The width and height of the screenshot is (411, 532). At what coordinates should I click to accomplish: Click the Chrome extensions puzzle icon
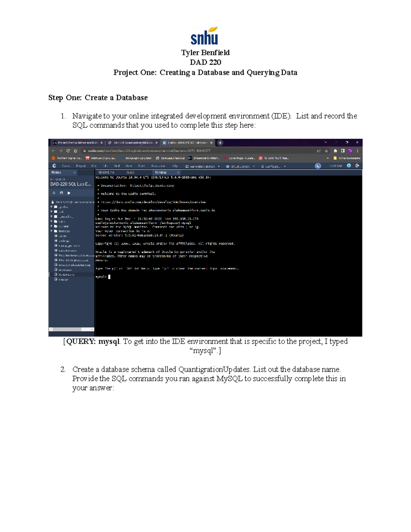click(336, 151)
